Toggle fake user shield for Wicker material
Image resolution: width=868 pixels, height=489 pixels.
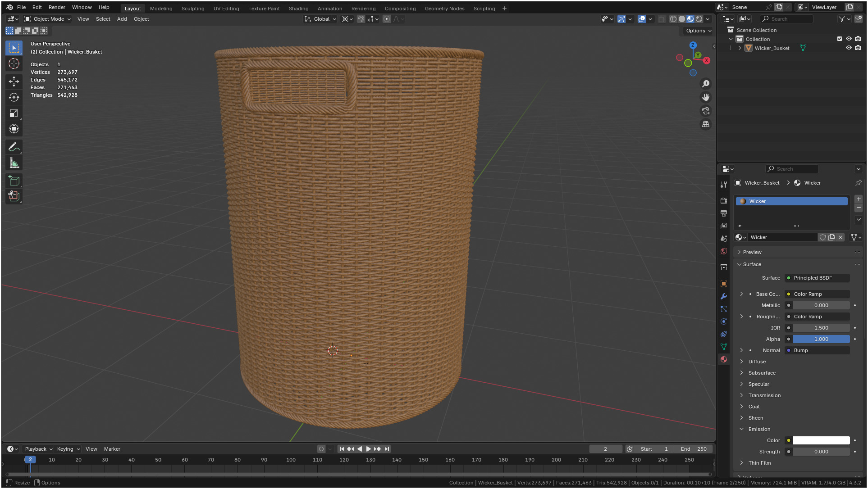point(822,237)
